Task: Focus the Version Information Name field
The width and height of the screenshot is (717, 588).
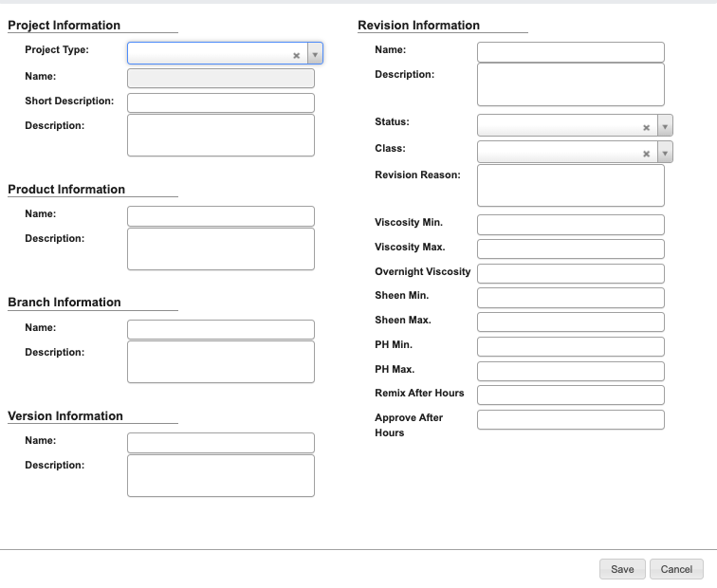Action: [221, 443]
